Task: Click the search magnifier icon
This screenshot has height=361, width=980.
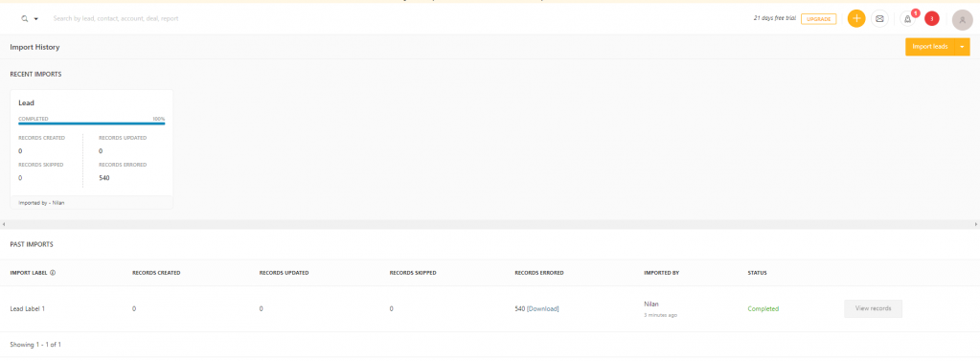Action: [25, 19]
